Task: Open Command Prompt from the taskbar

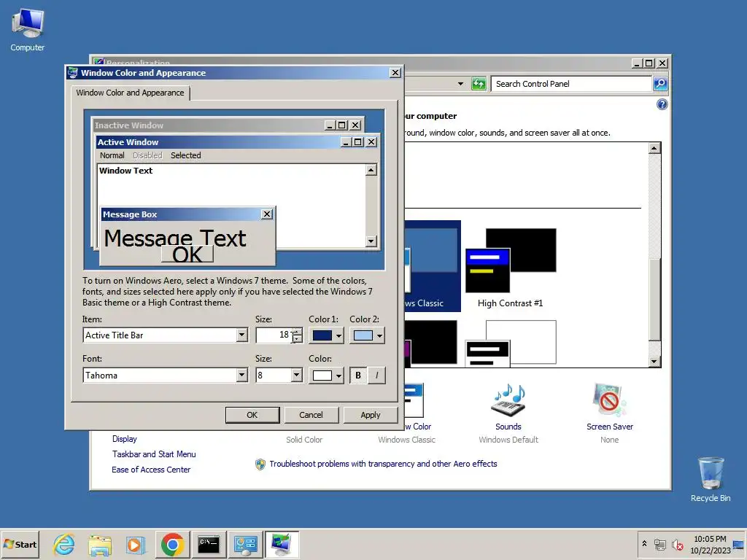Action: [209, 544]
